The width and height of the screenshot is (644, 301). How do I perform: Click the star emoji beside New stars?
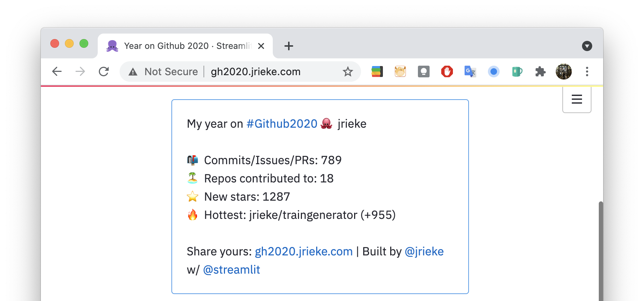click(193, 197)
